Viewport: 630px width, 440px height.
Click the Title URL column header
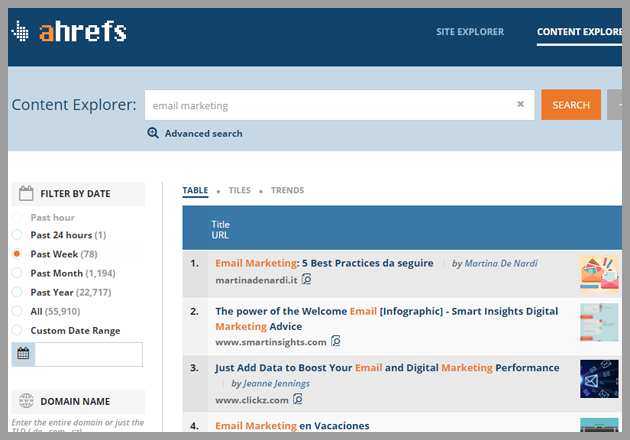click(221, 229)
